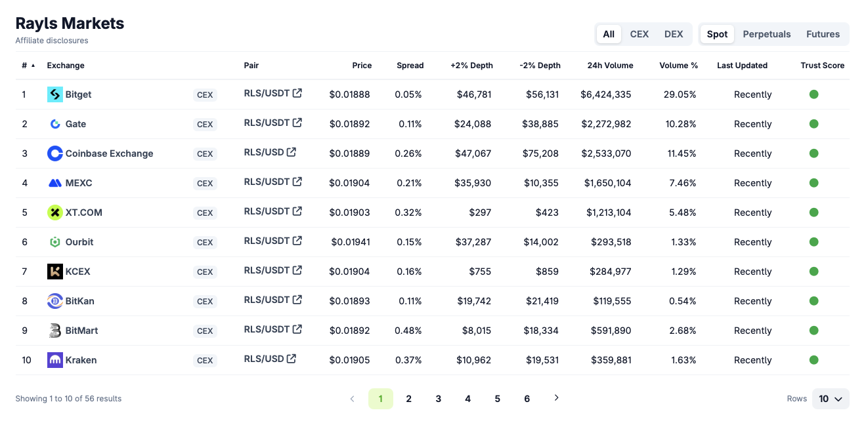
Task: Switch to All exchanges filter
Action: click(x=609, y=34)
